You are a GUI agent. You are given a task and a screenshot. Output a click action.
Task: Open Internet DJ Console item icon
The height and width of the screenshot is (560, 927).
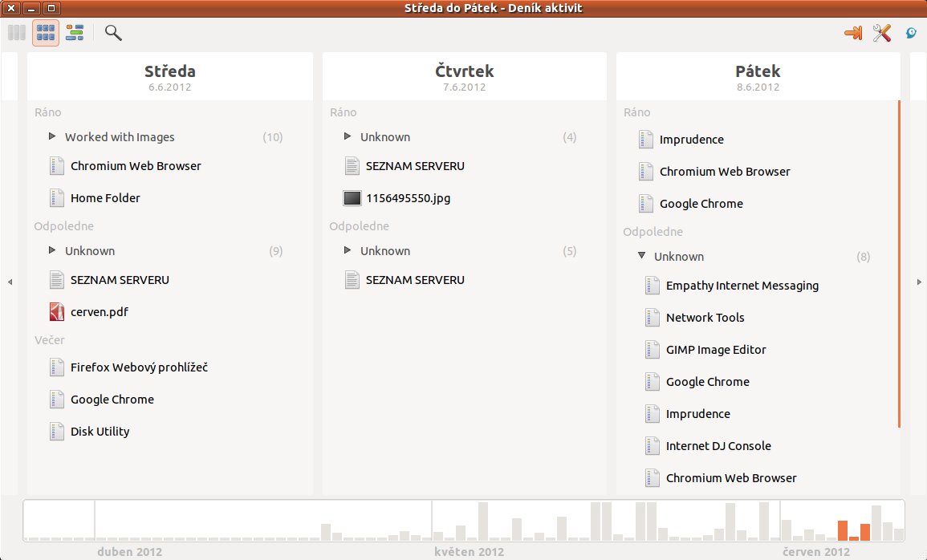pyautogui.click(x=652, y=445)
